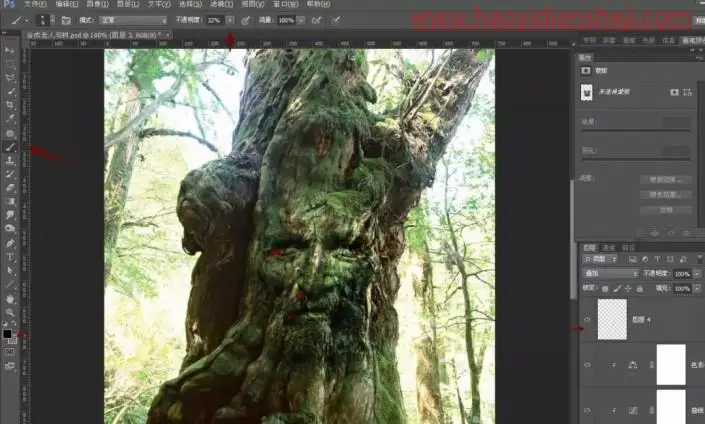Enter Quick Mask mode from toolbox
Image resolution: width=705 pixels, height=424 pixels.
pos(9,353)
